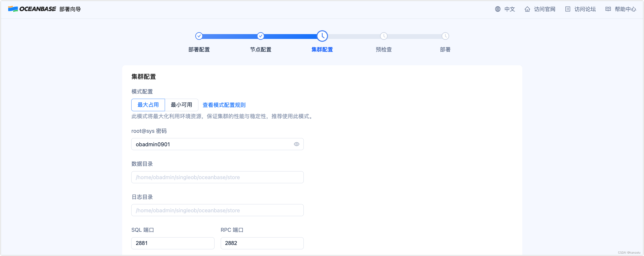Image resolution: width=644 pixels, height=256 pixels.
Task: Click the root@sys password input field
Action: pyautogui.click(x=217, y=144)
